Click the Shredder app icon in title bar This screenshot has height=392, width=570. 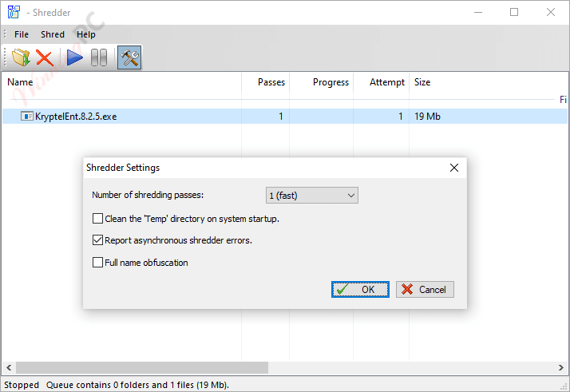coord(14,12)
